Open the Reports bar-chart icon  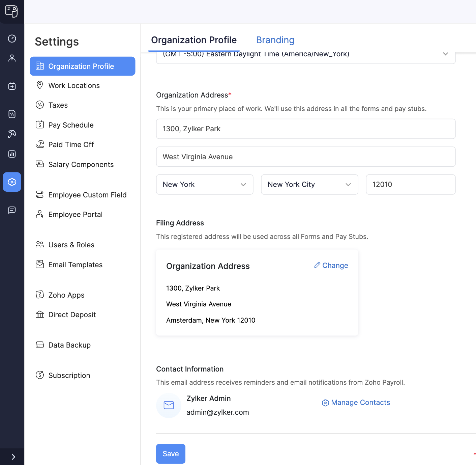[x=12, y=154]
